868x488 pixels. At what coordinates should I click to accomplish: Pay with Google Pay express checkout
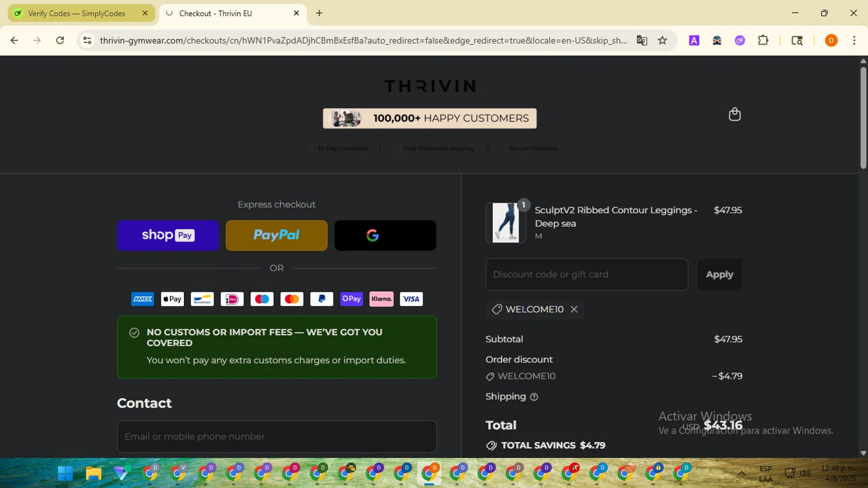(385, 236)
